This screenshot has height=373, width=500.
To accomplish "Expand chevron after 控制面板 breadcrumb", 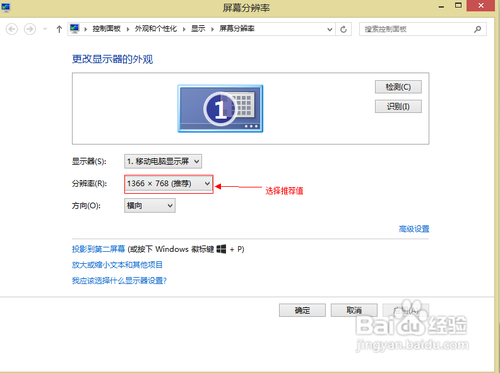I will pyautogui.click(x=128, y=29).
